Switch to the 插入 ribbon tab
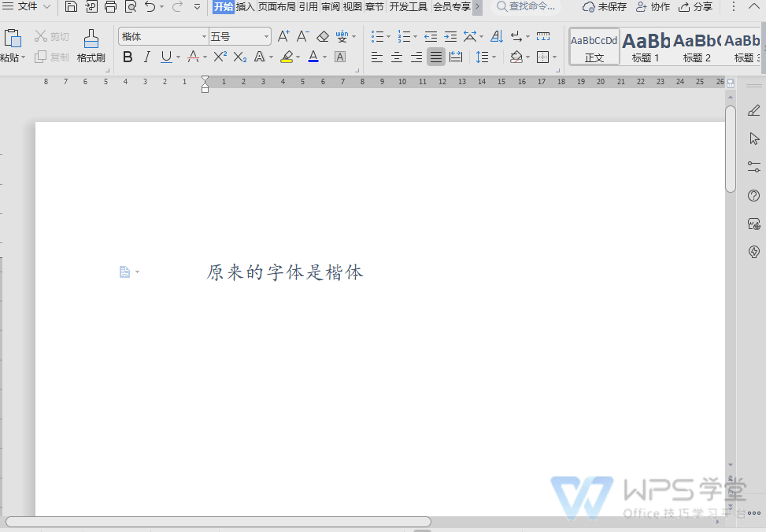Viewport: 766px width, 532px height. click(x=246, y=6)
